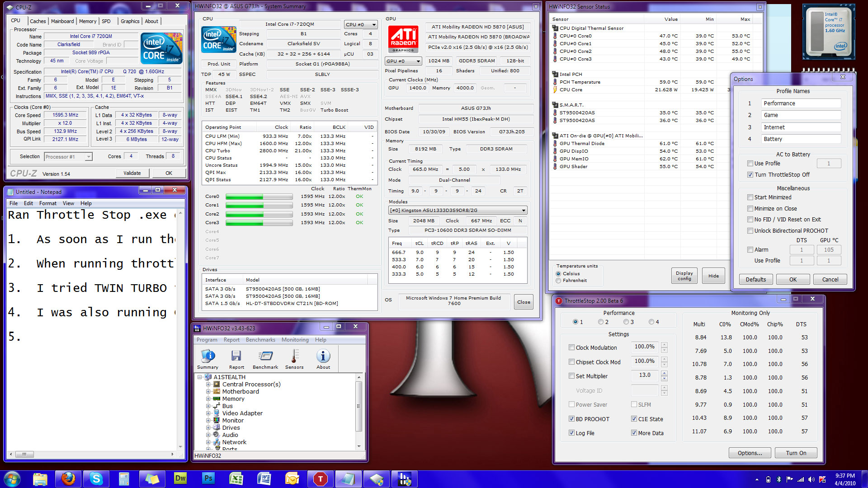Switch to the Caches tab in CPU-Z
The width and height of the screenshot is (868, 488).
[38, 21]
